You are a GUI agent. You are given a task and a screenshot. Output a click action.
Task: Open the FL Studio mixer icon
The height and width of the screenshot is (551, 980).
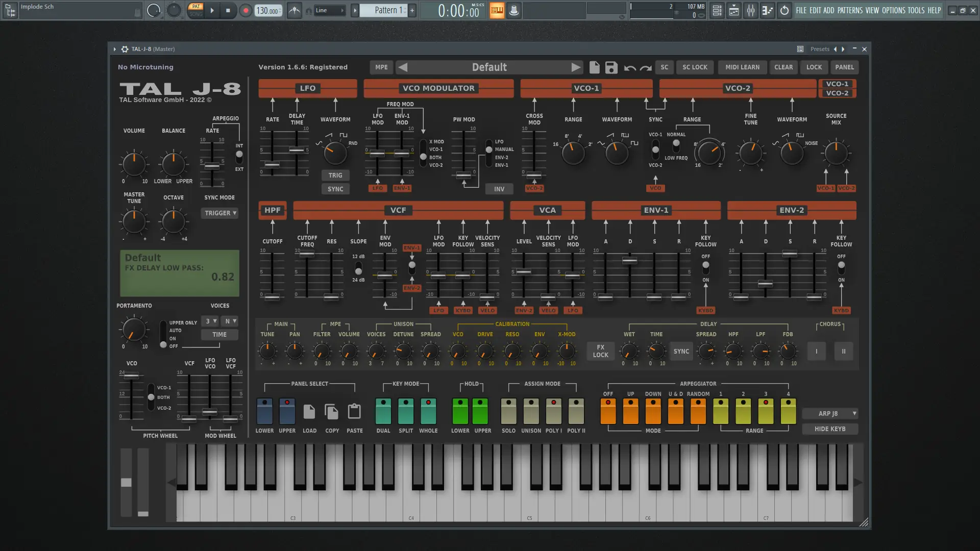[x=750, y=10]
